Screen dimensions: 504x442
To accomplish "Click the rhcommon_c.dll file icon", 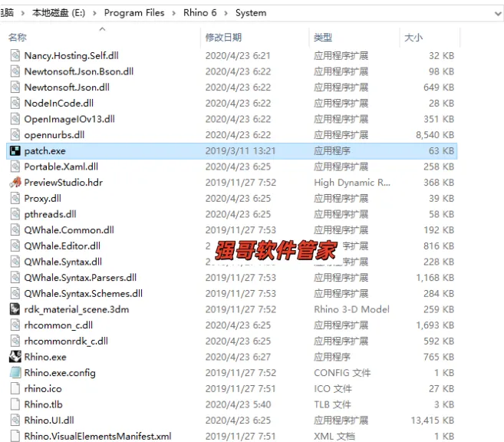I will [x=15, y=325].
